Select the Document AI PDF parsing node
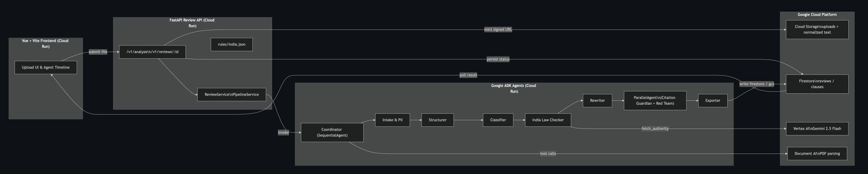 point(817,154)
